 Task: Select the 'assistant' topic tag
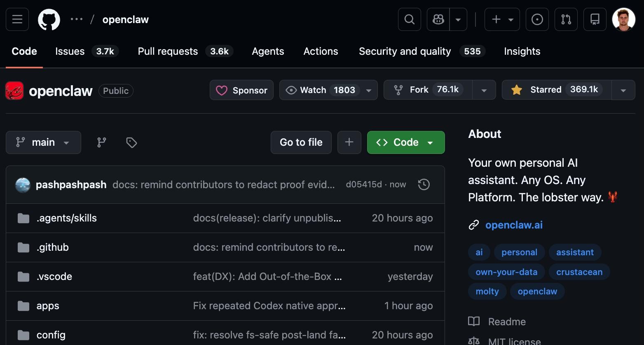(575, 252)
